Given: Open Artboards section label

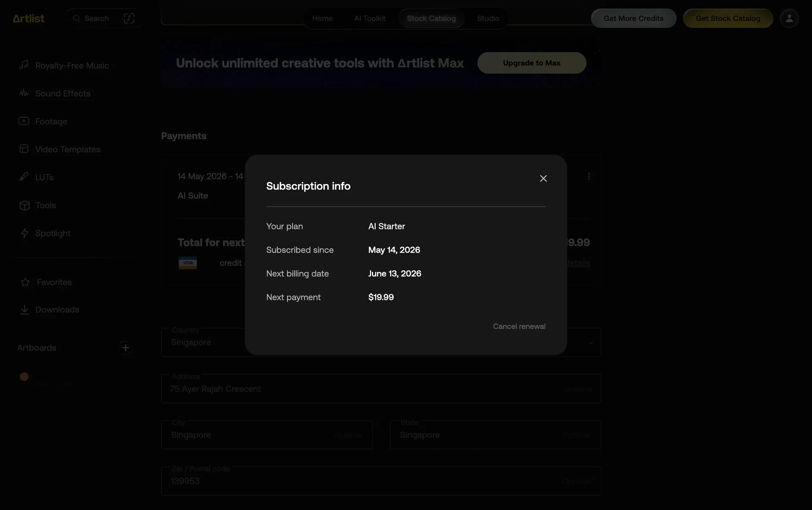Looking at the screenshot, I should tap(37, 348).
